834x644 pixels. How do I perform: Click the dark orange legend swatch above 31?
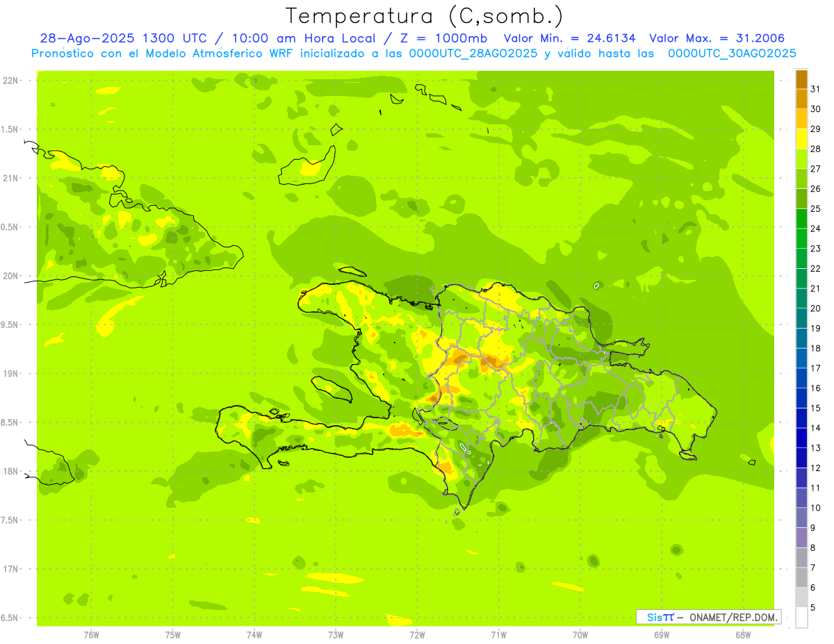coord(801,79)
